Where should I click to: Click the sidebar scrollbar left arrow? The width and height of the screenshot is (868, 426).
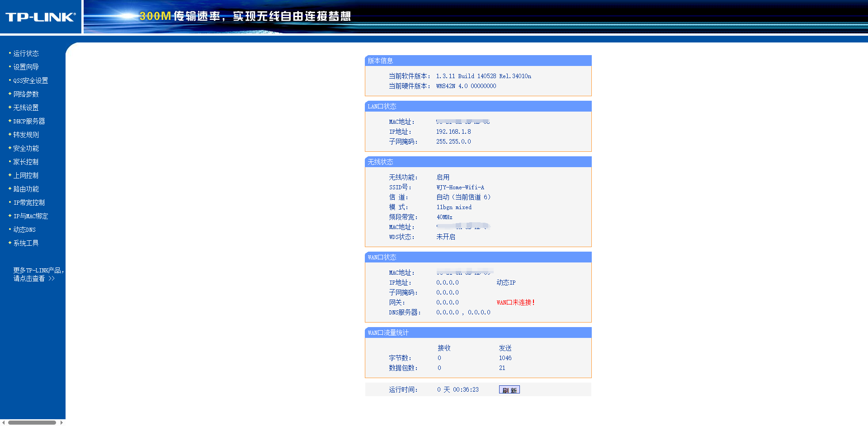[x=4, y=423]
